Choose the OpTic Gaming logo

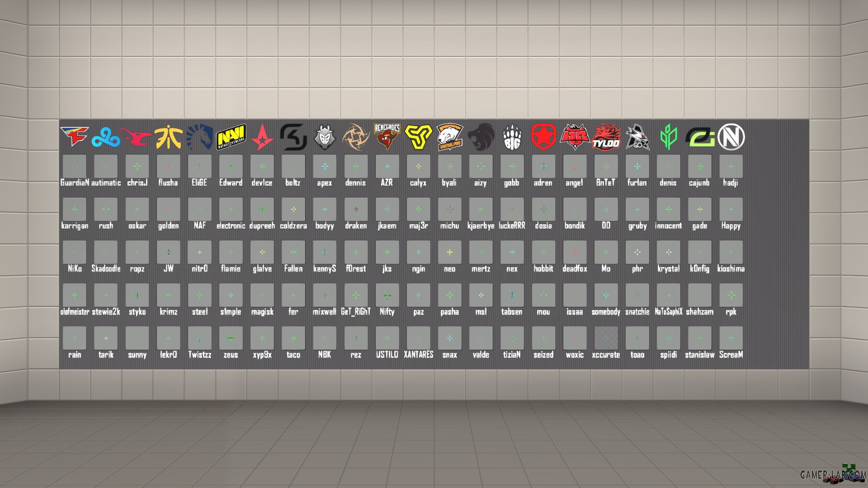point(700,137)
